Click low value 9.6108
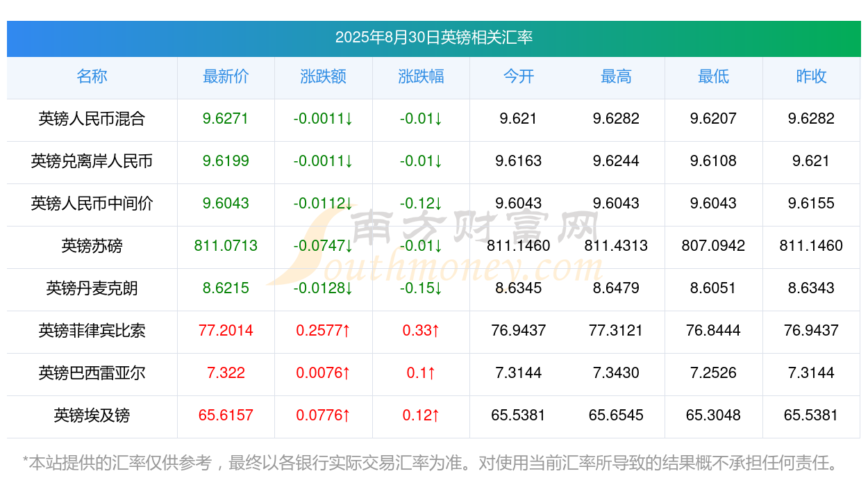 (714, 161)
